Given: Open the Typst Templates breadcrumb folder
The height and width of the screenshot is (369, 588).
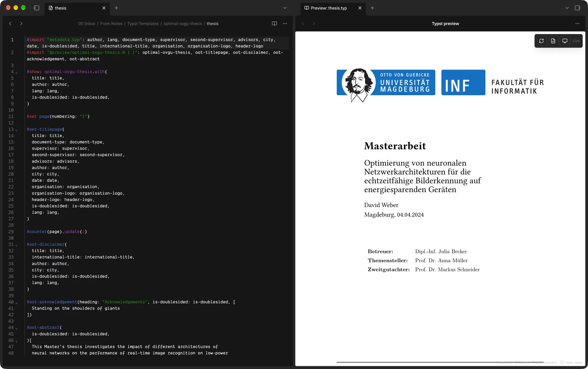Looking at the screenshot, I should point(143,24).
